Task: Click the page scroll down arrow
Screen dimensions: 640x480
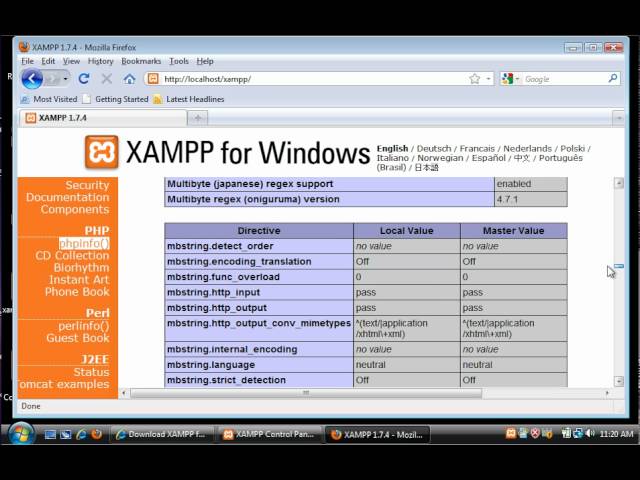Action: [619, 381]
